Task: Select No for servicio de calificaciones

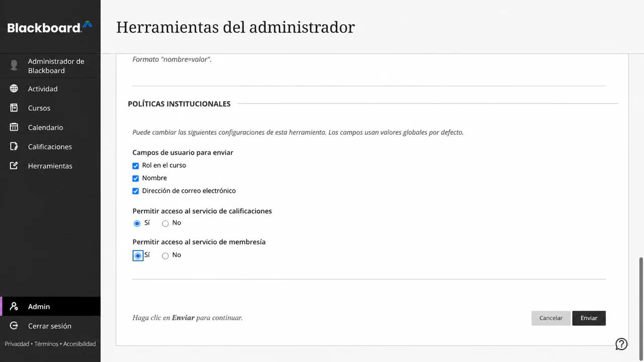Action: [x=165, y=223]
